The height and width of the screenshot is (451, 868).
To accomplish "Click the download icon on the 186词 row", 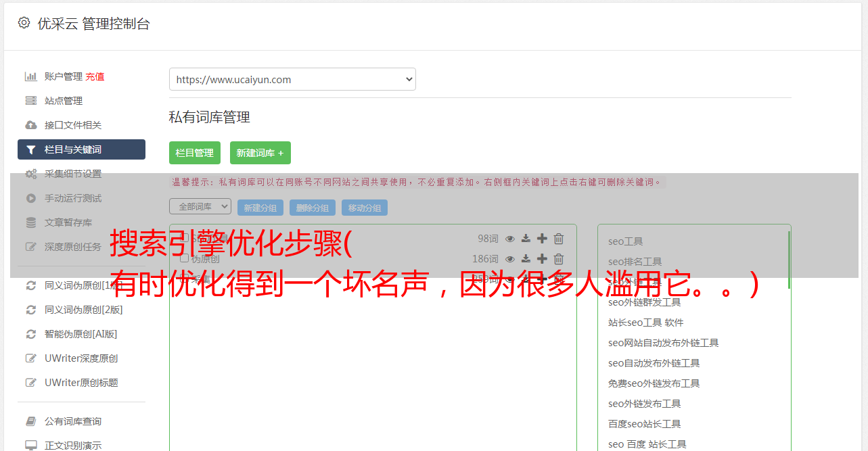I will point(526,259).
